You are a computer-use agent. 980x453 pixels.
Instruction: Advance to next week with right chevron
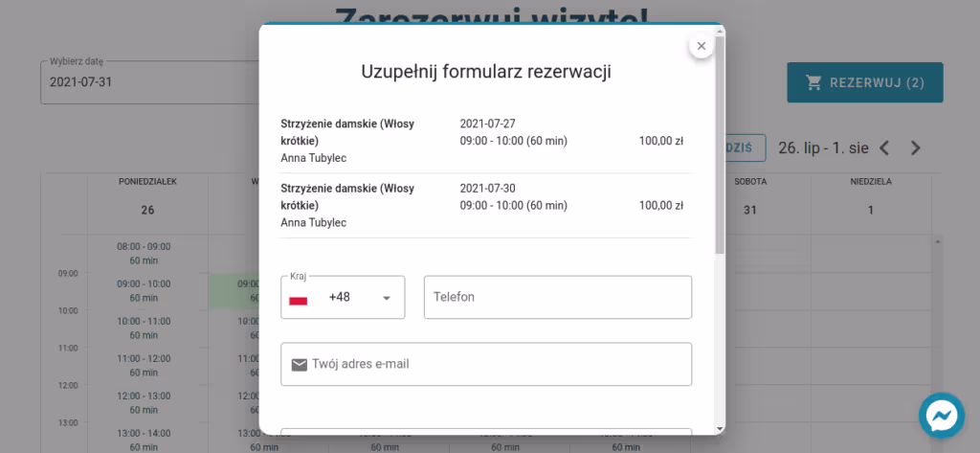click(915, 147)
